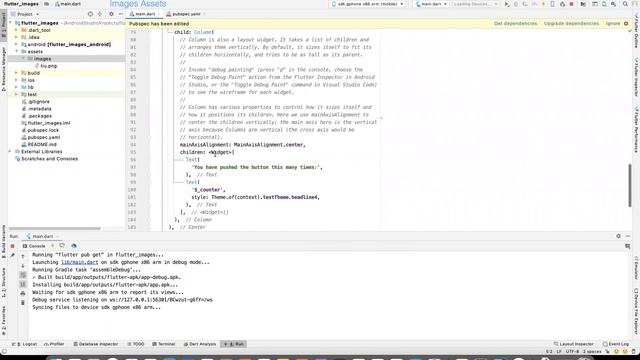Open the Terminal tool window tab
Screen dimensions: 640x360
tap(164, 344)
